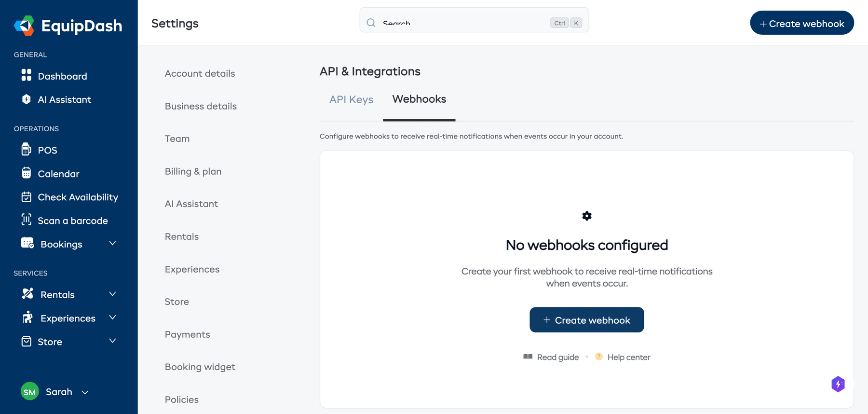Viewport: 868px width, 414px height.
Task: Open the purple lightning bolt widget
Action: click(x=838, y=384)
